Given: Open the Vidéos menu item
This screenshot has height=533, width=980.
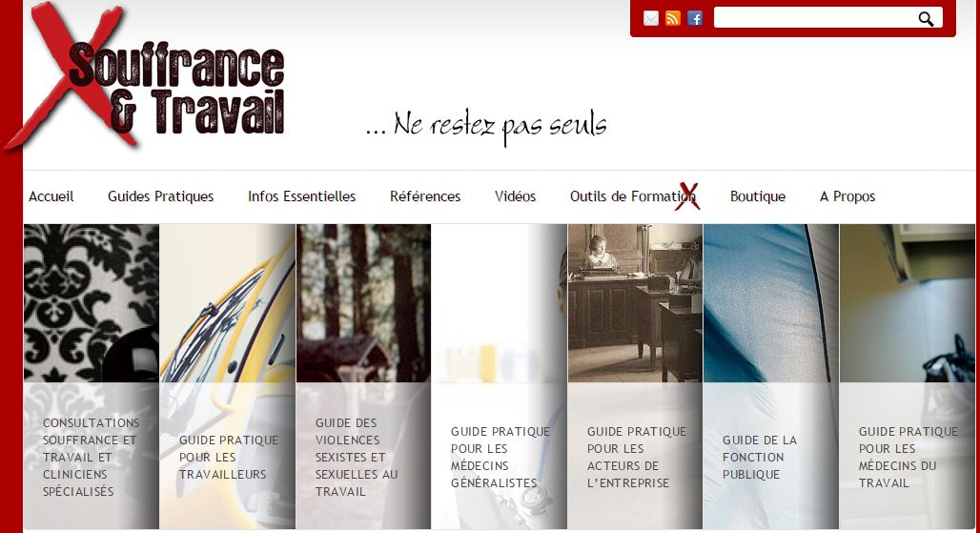Looking at the screenshot, I should [515, 196].
